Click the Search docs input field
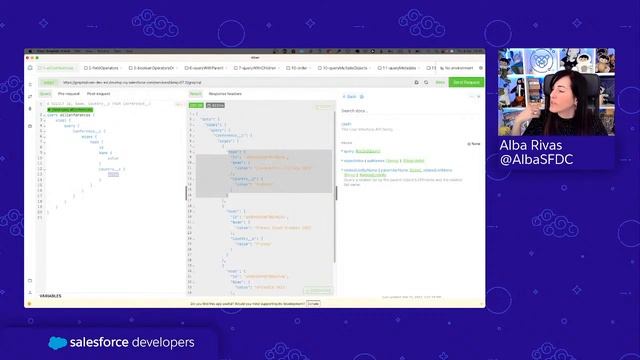 tap(410, 111)
